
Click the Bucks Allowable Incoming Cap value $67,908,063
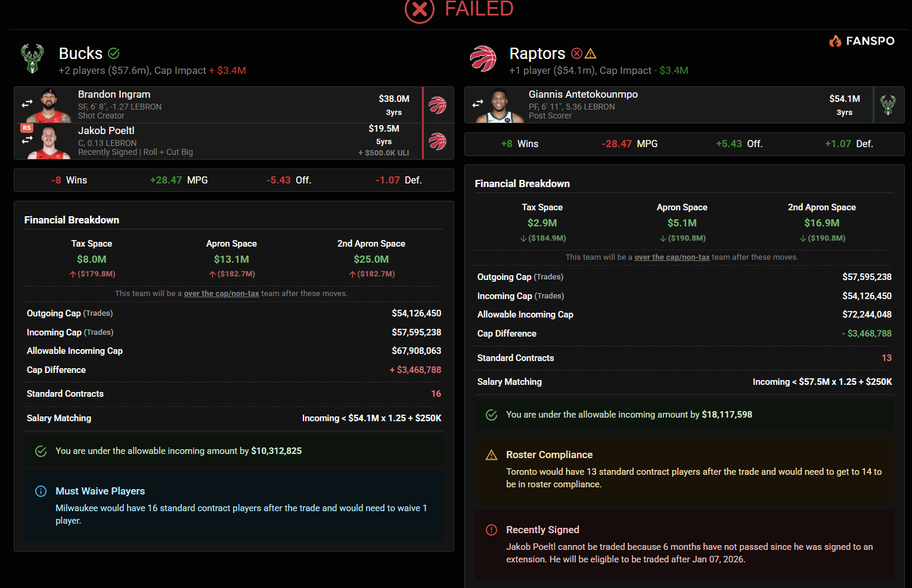point(417,351)
